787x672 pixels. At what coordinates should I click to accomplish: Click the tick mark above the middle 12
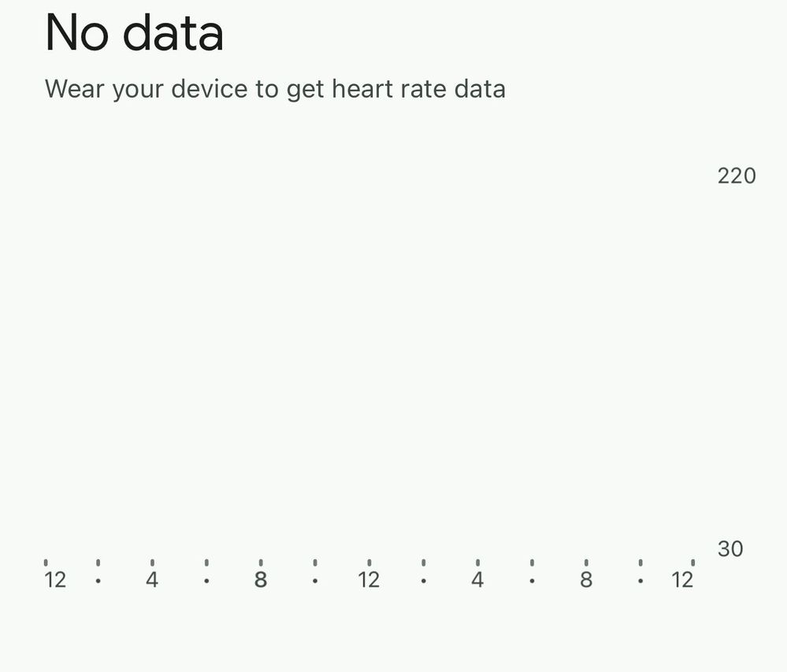coord(369,562)
